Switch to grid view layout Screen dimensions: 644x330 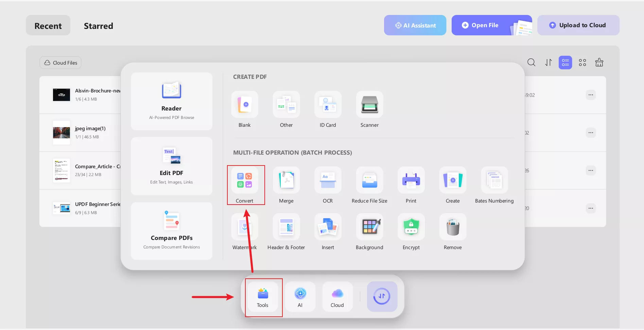(x=582, y=63)
